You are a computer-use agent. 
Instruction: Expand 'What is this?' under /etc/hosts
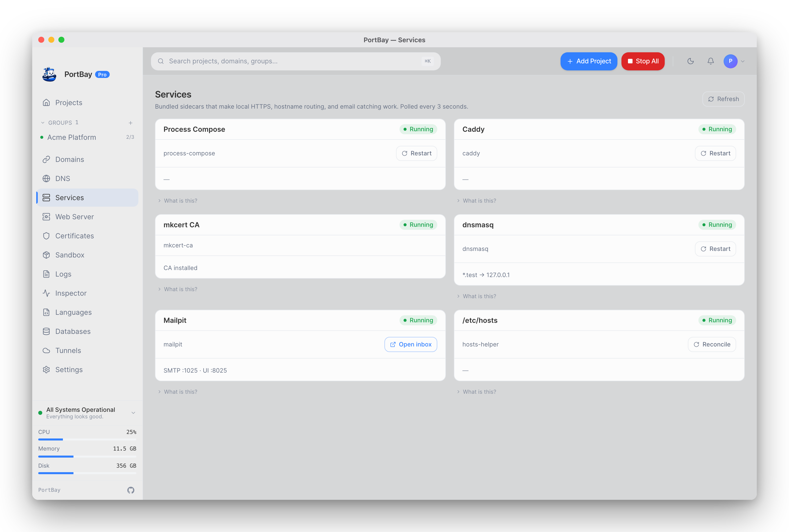[476, 392]
